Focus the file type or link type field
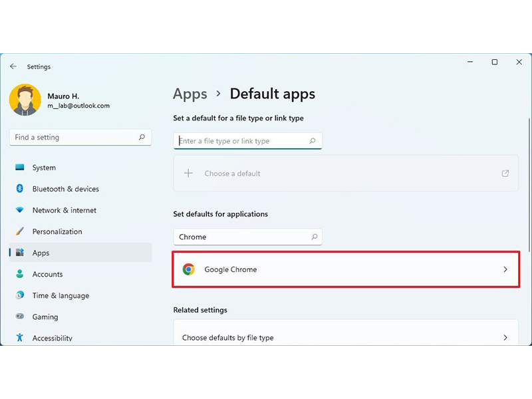The image size is (532, 399). point(247,141)
